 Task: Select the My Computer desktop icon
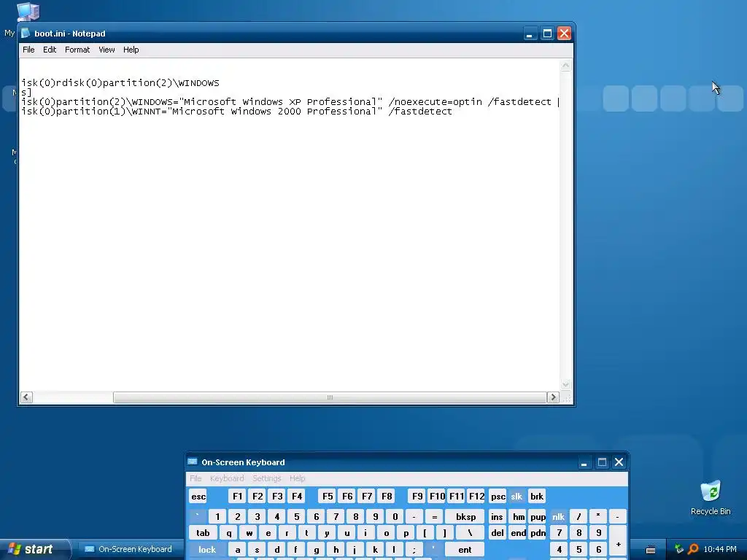(x=28, y=12)
